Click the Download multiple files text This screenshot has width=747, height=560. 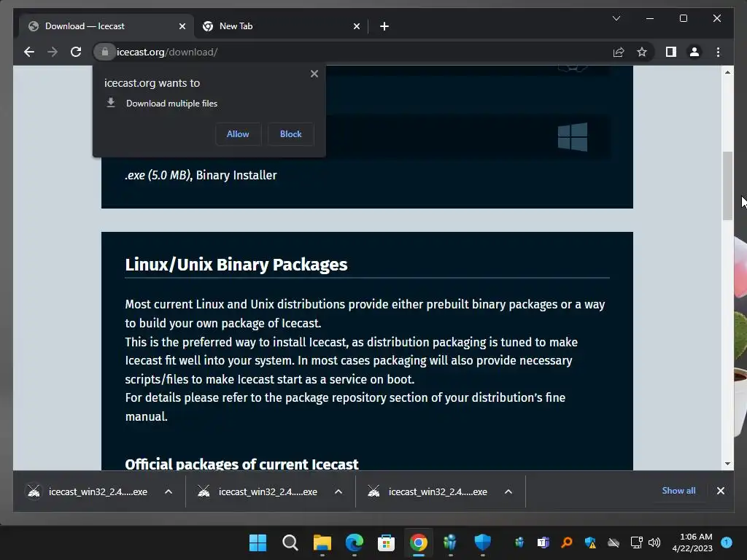[x=171, y=104]
